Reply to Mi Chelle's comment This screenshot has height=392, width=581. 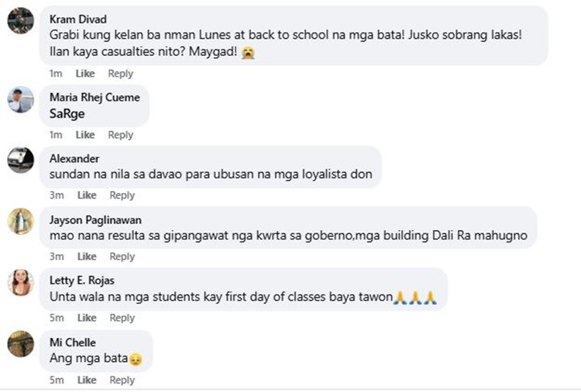tap(122, 380)
